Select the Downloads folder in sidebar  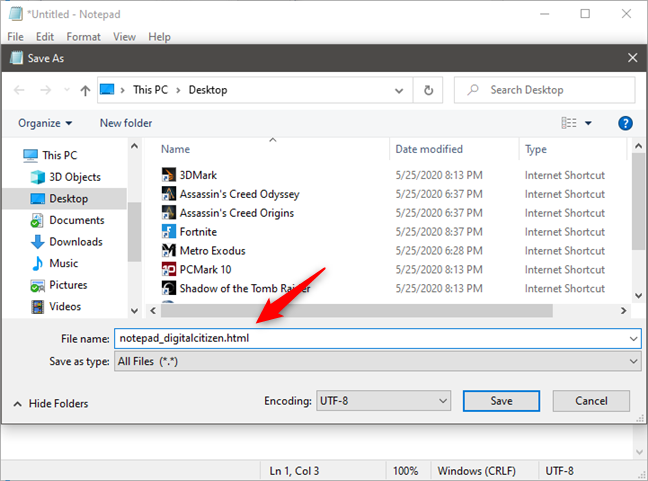[75, 242]
